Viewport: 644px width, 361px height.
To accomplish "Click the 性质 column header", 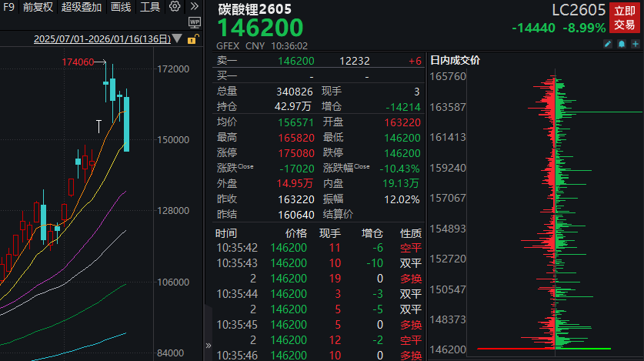I will pyautogui.click(x=411, y=232).
